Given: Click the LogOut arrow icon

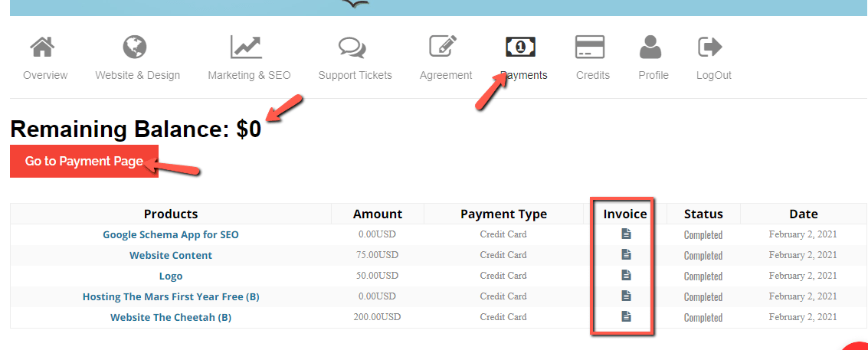Looking at the screenshot, I should 710,47.
